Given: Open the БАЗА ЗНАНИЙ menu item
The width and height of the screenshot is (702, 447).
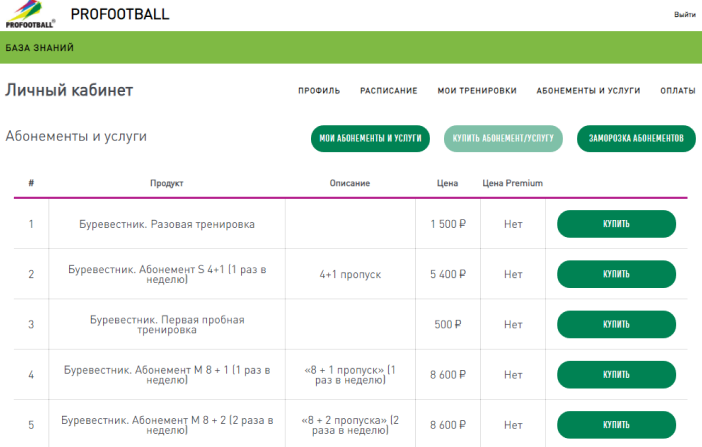Looking at the screenshot, I should pyautogui.click(x=39, y=47).
